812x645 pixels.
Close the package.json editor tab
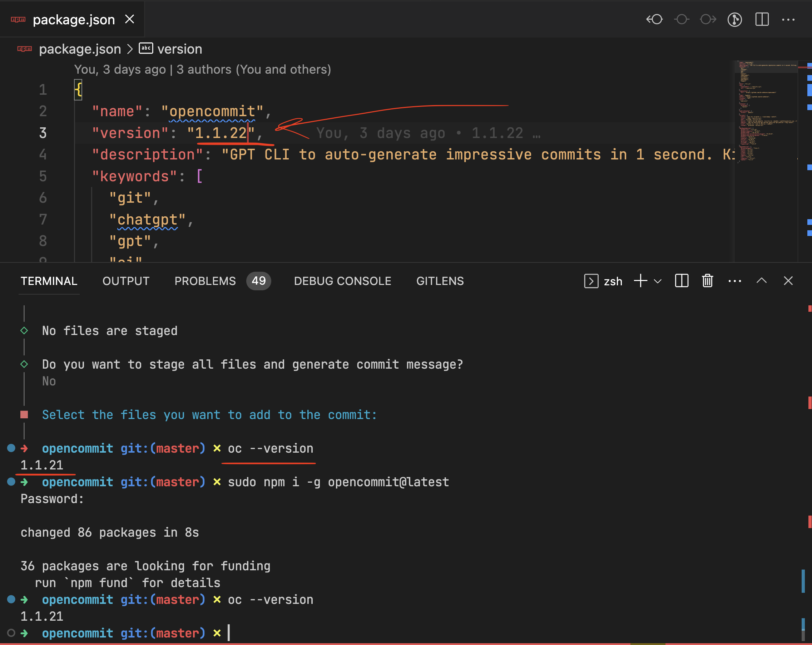tap(130, 19)
